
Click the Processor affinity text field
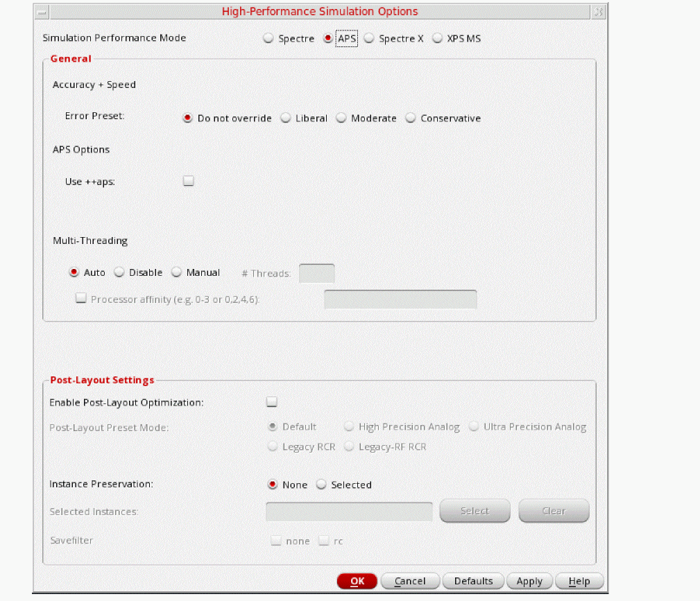click(x=400, y=299)
